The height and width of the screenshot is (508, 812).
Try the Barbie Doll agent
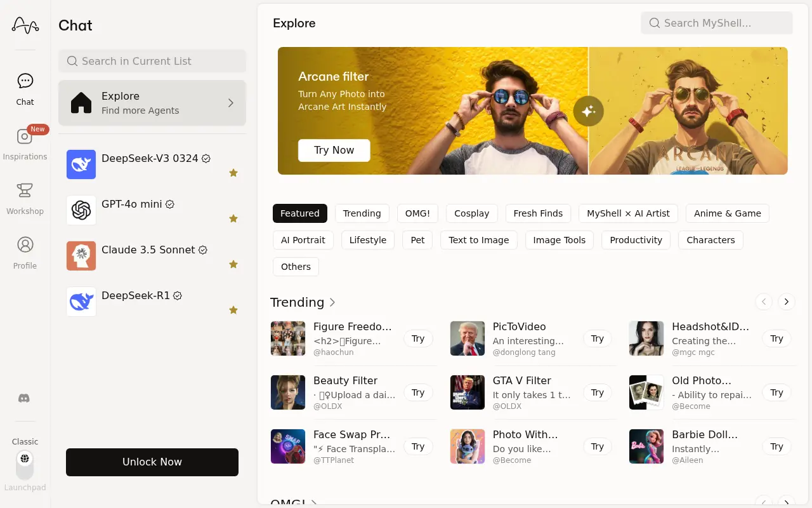click(777, 446)
